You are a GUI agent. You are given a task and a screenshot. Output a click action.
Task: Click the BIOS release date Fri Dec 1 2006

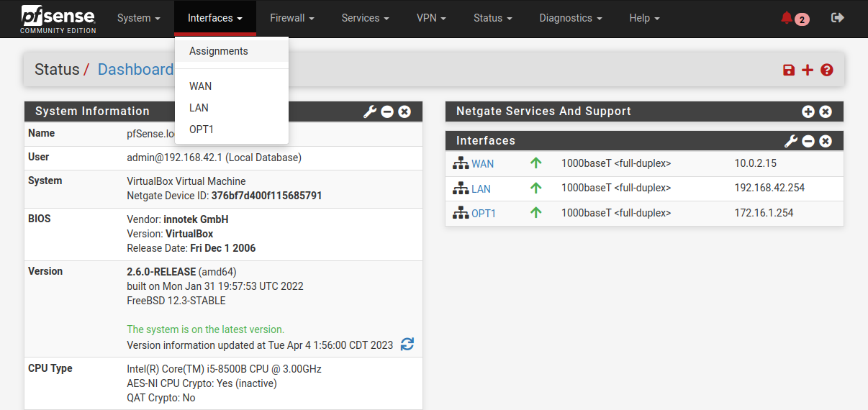[x=223, y=248]
